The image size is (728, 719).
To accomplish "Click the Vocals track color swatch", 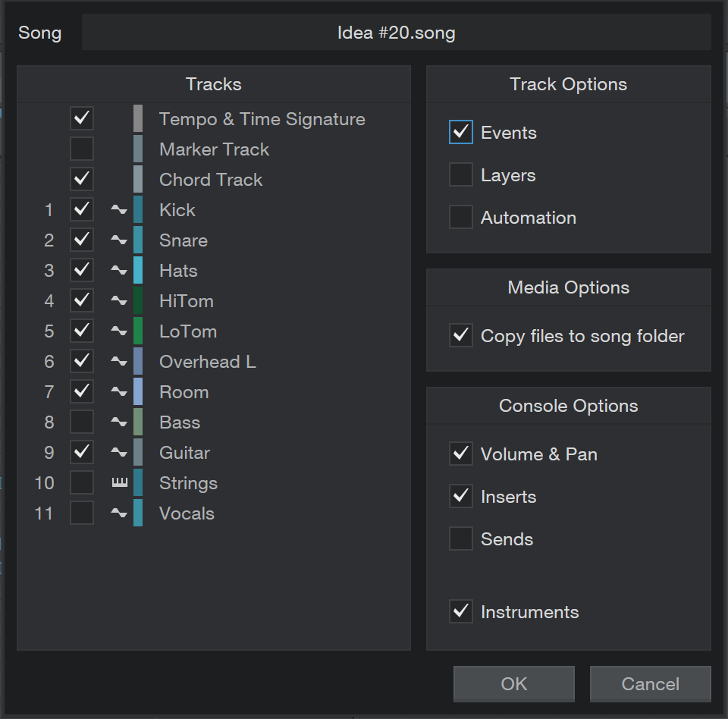I will [x=138, y=513].
